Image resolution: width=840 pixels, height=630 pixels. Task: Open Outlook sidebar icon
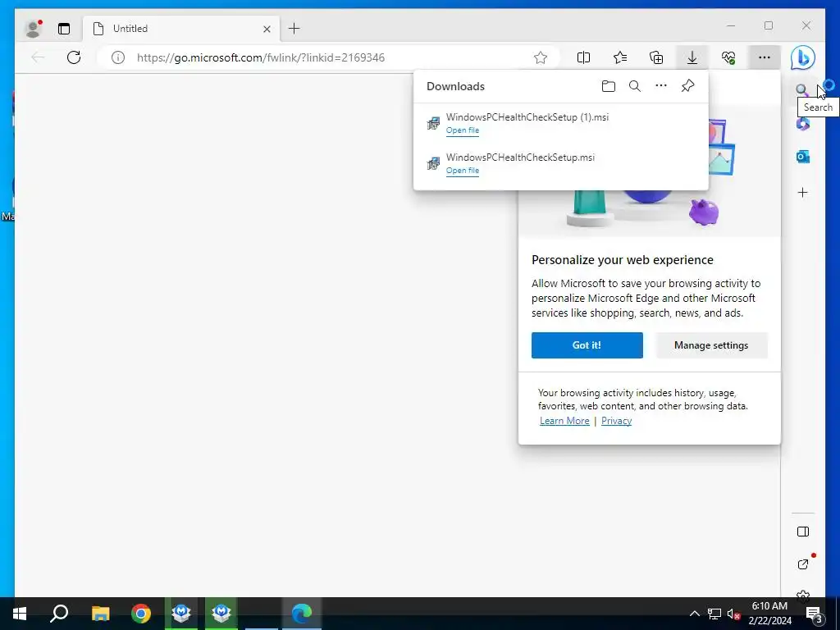click(x=802, y=157)
